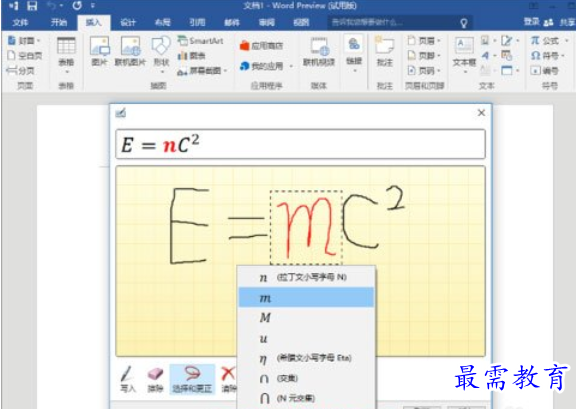Open the 文件 (File) tab
This screenshot has width=576, height=409.
[20, 23]
